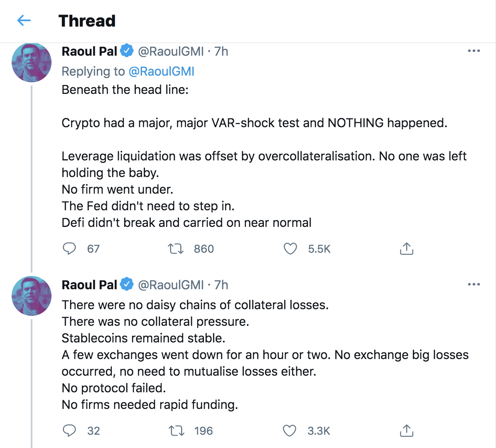Retweet the tweet with 860 retweets
The width and height of the screenshot is (496, 448).
[x=176, y=249]
